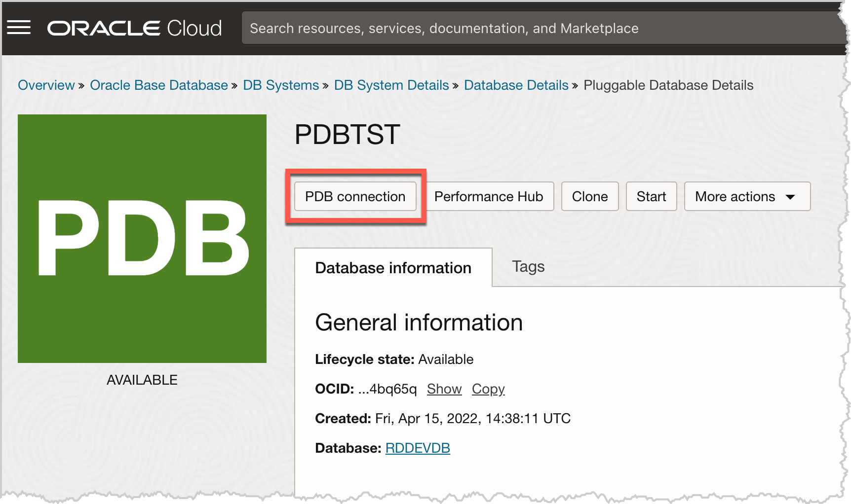
Task: Open the RDDEVDB database link
Action: point(418,448)
